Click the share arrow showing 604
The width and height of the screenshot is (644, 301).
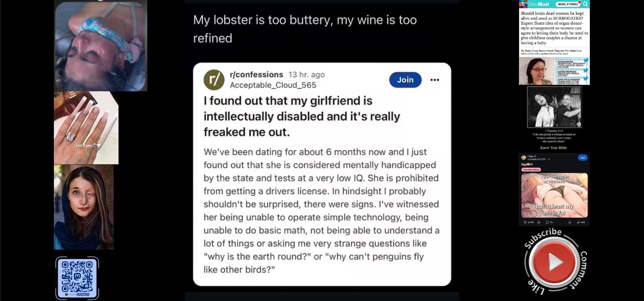(581, 222)
